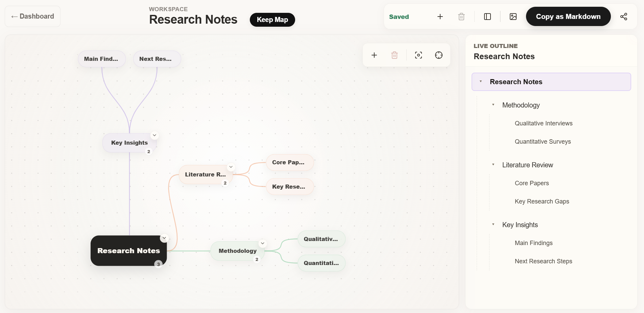This screenshot has width=644, height=313.
Task: Select the Core Pap... node
Action: (x=290, y=162)
